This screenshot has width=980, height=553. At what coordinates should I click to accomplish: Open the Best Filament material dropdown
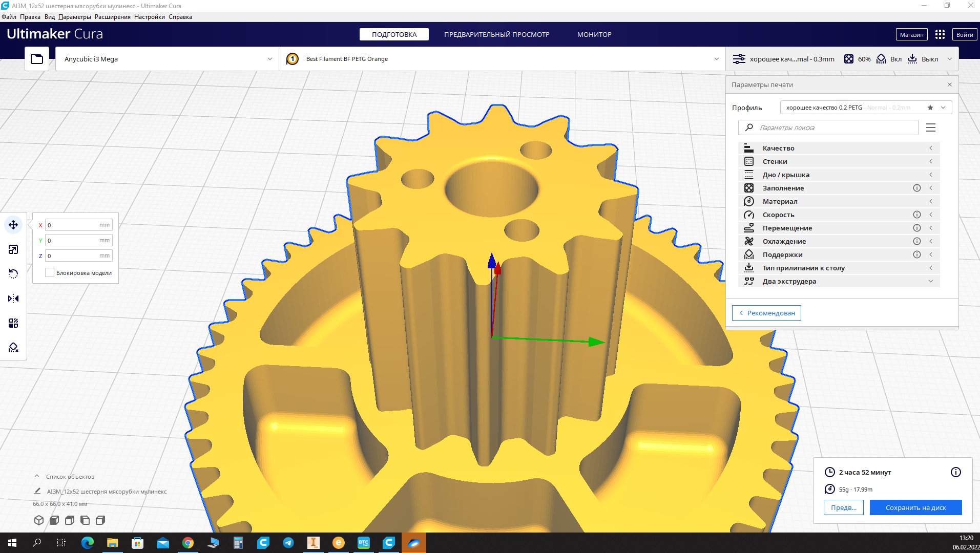tap(503, 59)
